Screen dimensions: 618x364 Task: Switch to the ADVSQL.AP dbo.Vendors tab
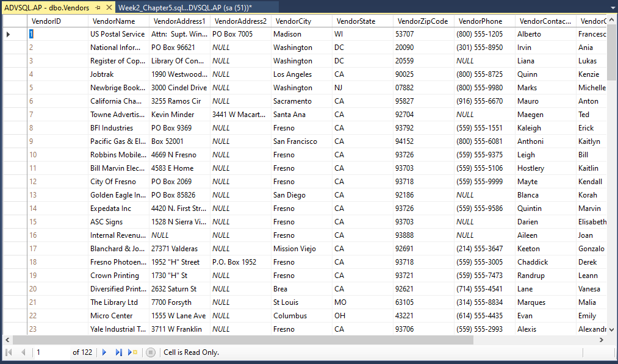coord(46,8)
